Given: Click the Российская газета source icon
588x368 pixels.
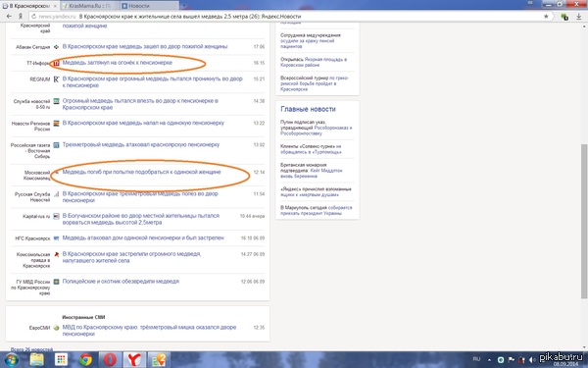Looking at the screenshot, I should click(56, 145).
